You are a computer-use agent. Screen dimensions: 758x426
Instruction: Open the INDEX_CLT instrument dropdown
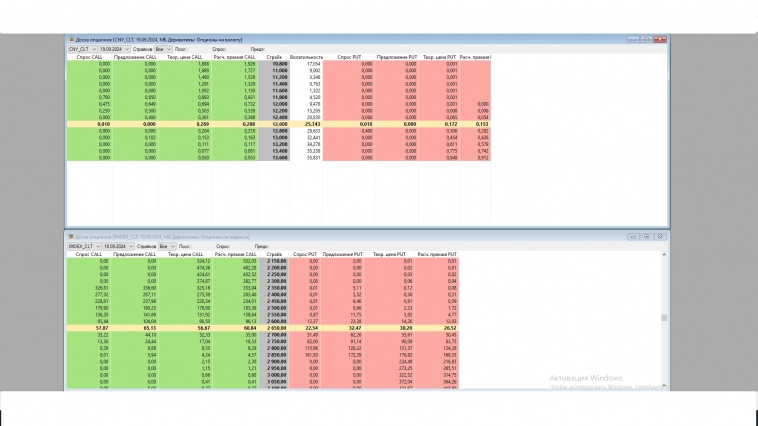click(83, 245)
